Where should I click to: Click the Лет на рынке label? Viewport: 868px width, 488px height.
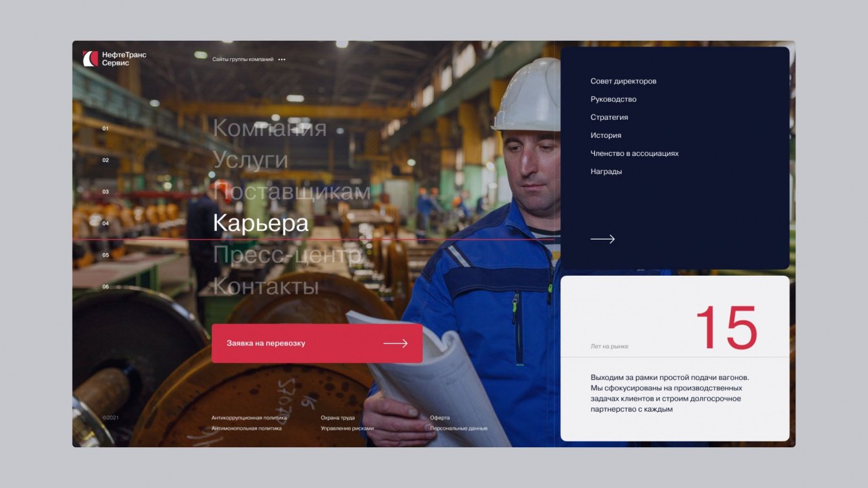point(609,346)
